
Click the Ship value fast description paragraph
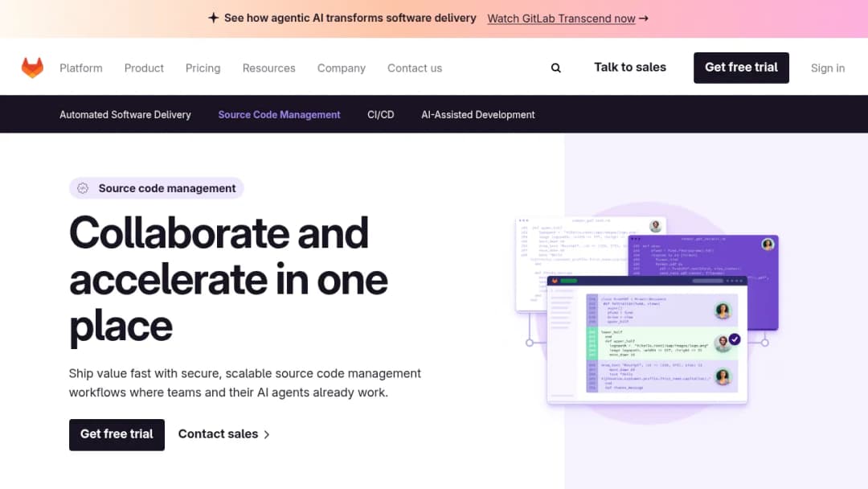coord(244,383)
